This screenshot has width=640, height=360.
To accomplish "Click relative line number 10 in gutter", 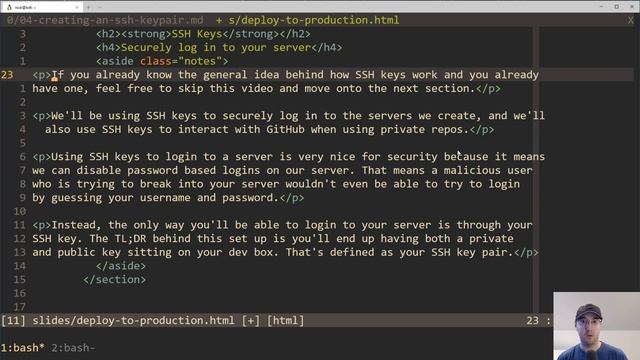I will [x=20, y=211].
